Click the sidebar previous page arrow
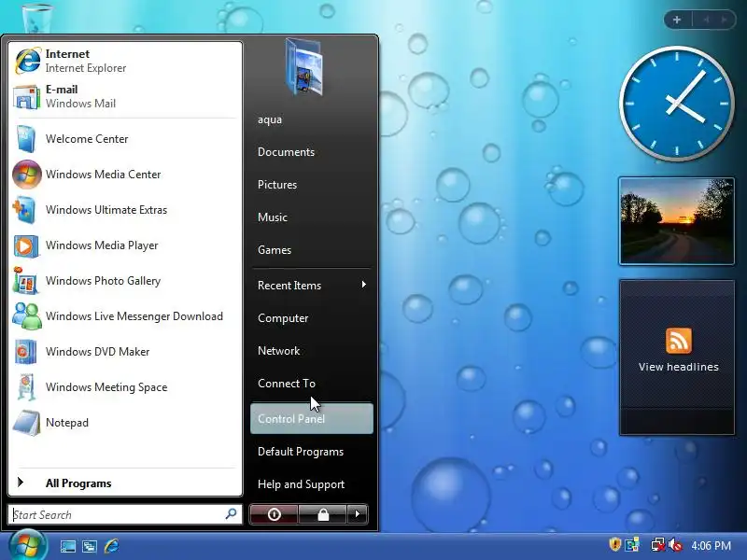The height and width of the screenshot is (560, 747). pyautogui.click(x=707, y=20)
